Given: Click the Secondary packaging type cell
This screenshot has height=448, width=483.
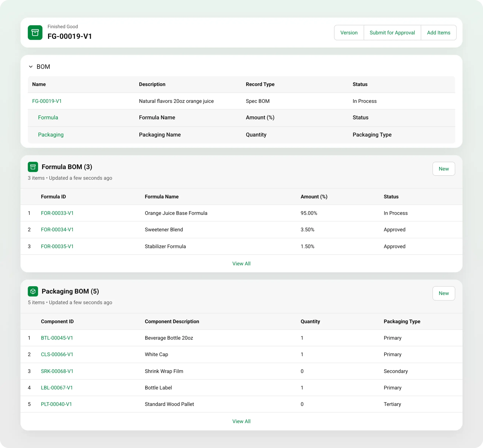Looking at the screenshot, I should (x=395, y=371).
